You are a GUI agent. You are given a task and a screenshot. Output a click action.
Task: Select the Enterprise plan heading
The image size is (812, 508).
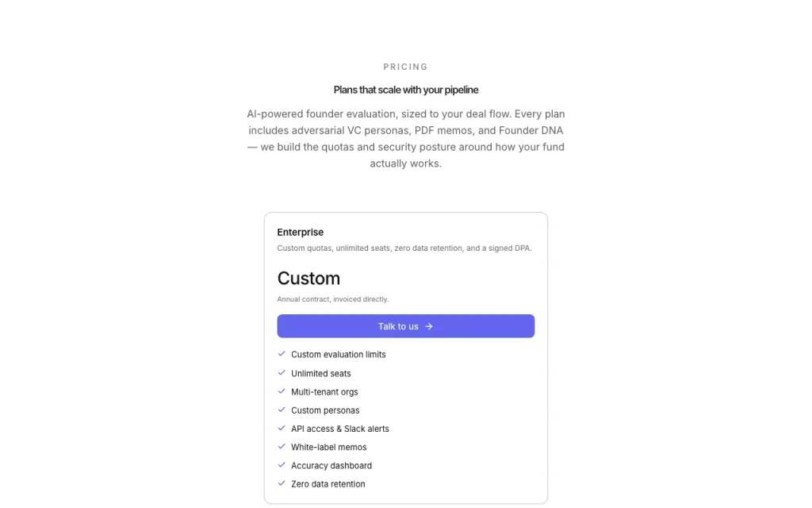(x=301, y=233)
